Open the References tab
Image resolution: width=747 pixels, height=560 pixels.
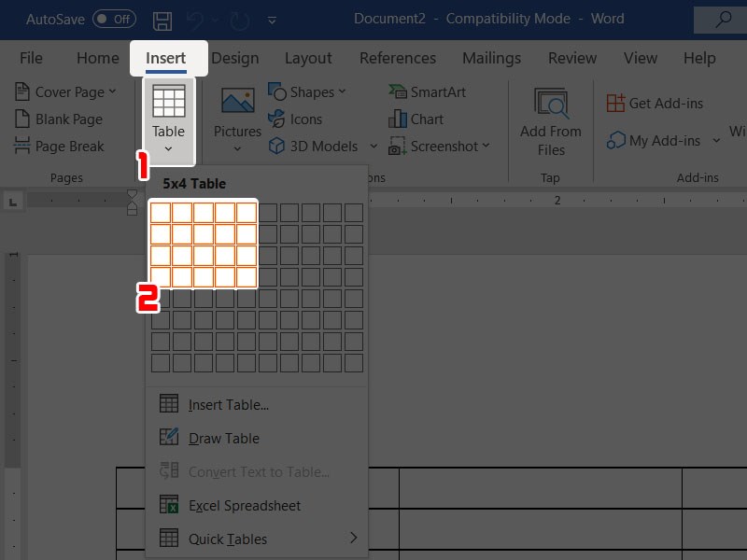(x=398, y=58)
